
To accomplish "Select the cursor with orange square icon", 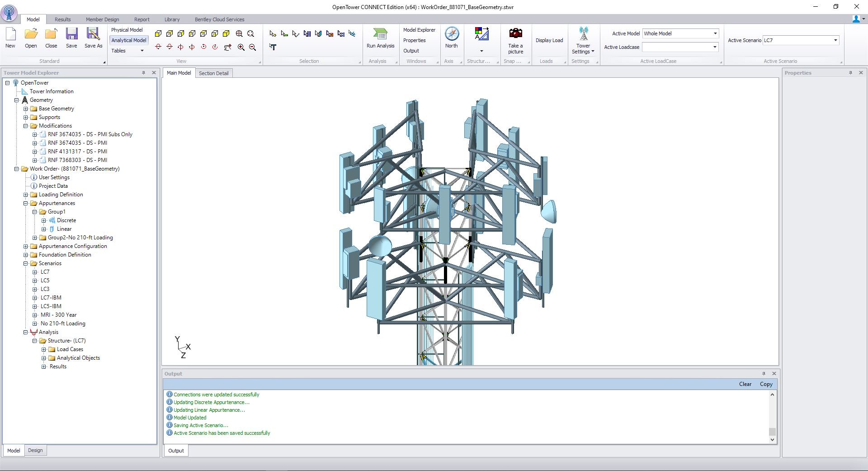I will (330, 33).
